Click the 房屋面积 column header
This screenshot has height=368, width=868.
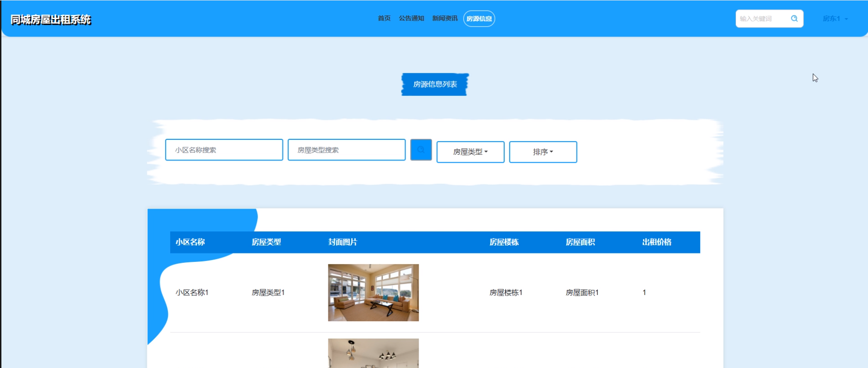[x=580, y=242]
